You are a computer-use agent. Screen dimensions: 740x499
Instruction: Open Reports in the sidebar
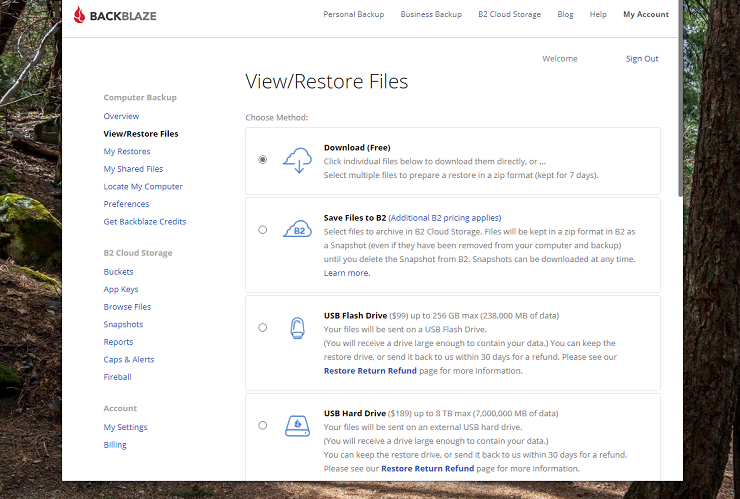pyautogui.click(x=118, y=342)
